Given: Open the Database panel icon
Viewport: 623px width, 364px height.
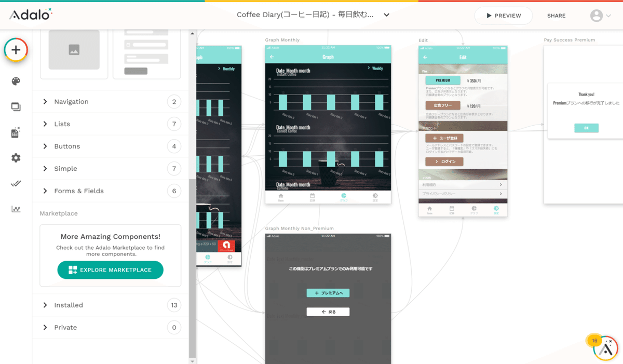Looking at the screenshot, I should tap(16, 132).
